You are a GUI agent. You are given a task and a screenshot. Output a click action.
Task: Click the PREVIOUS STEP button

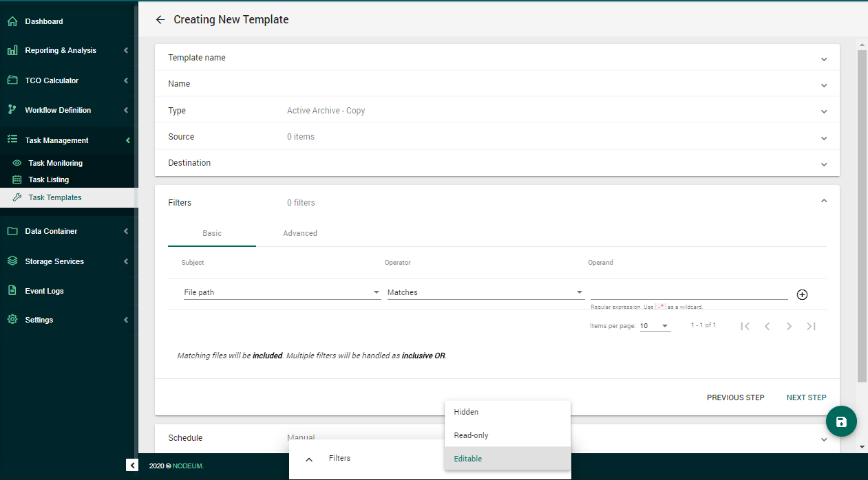(735, 397)
